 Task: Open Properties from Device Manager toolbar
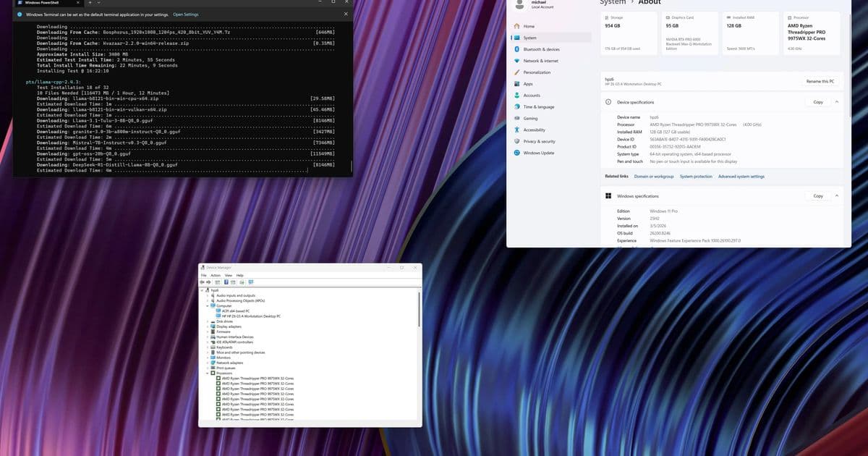tap(226, 282)
